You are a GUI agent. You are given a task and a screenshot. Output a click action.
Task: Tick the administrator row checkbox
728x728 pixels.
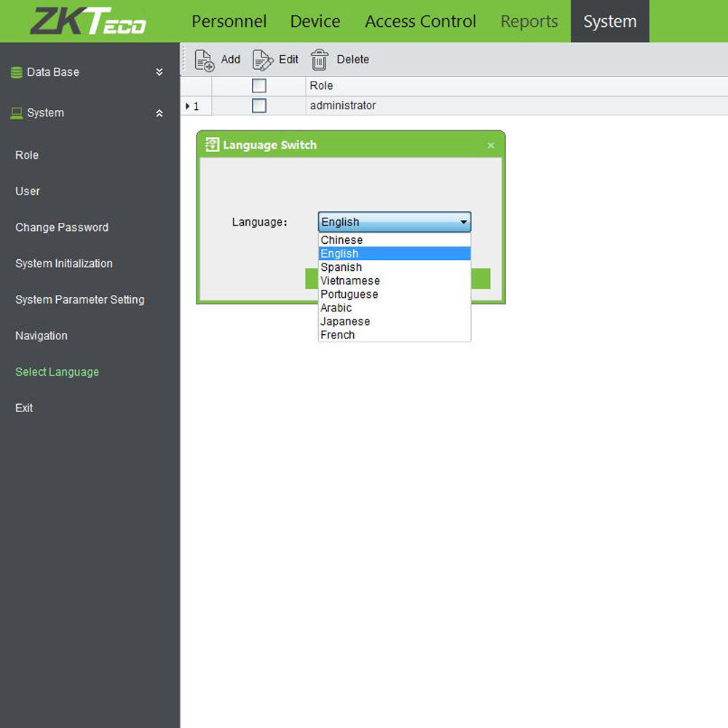(259, 106)
